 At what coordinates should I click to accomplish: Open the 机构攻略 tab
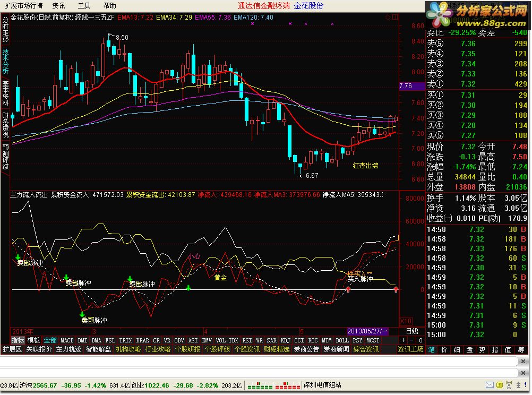tap(128, 349)
